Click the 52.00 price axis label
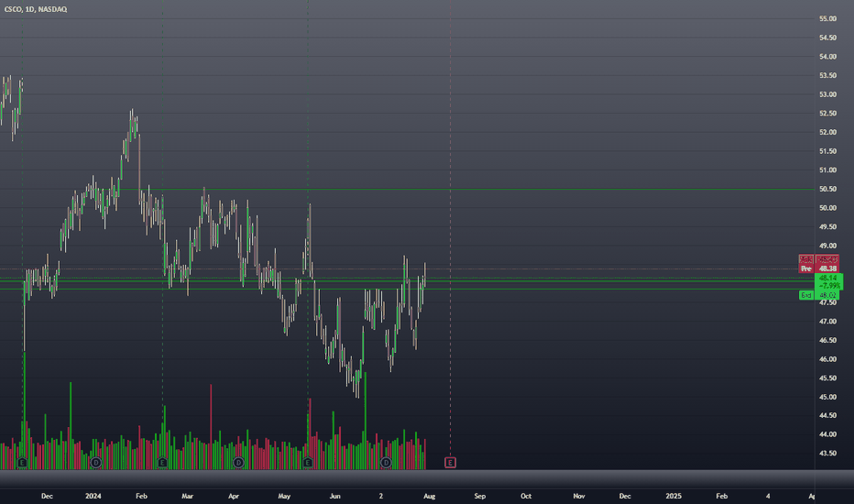The height and width of the screenshot is (504, 854). pyautogui.click(x=827, y=132)
